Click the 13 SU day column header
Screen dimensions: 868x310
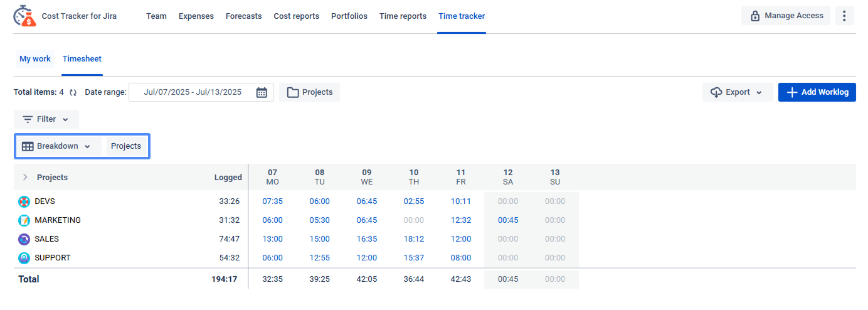click(x=555, y=178)
